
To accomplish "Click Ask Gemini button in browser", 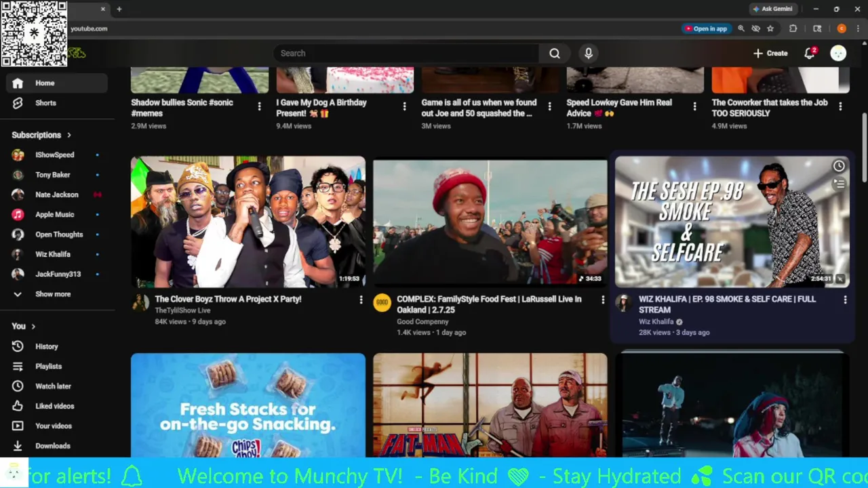I will pos(772,9).
